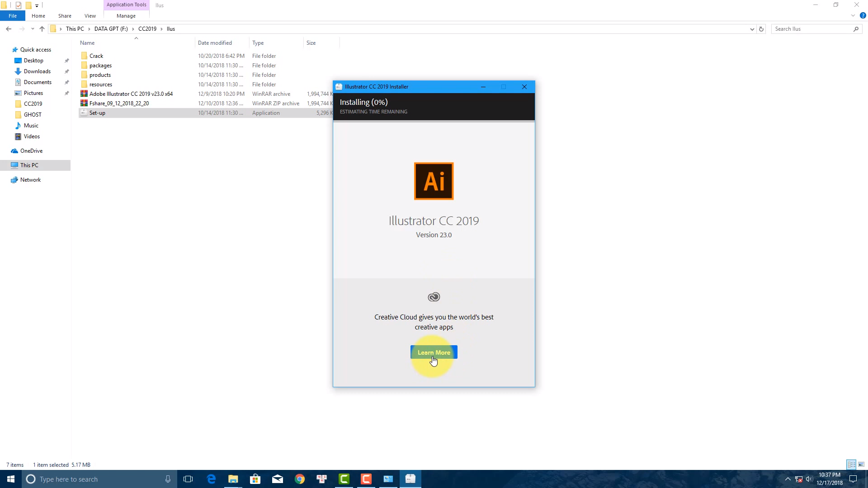Open Microsoft Store from taskbar
Viewport: 868px width, 488px height.
point(255,479)
